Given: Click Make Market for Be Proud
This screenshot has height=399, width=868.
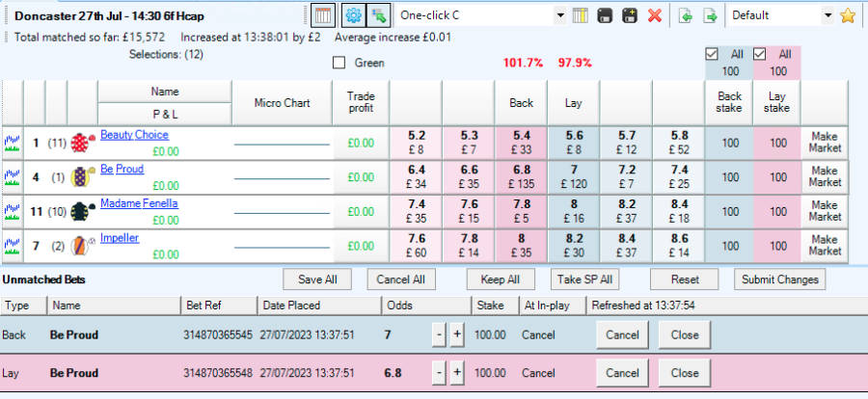Looking at the screenshot, I should pyautogui.click(x=825, y=177).
